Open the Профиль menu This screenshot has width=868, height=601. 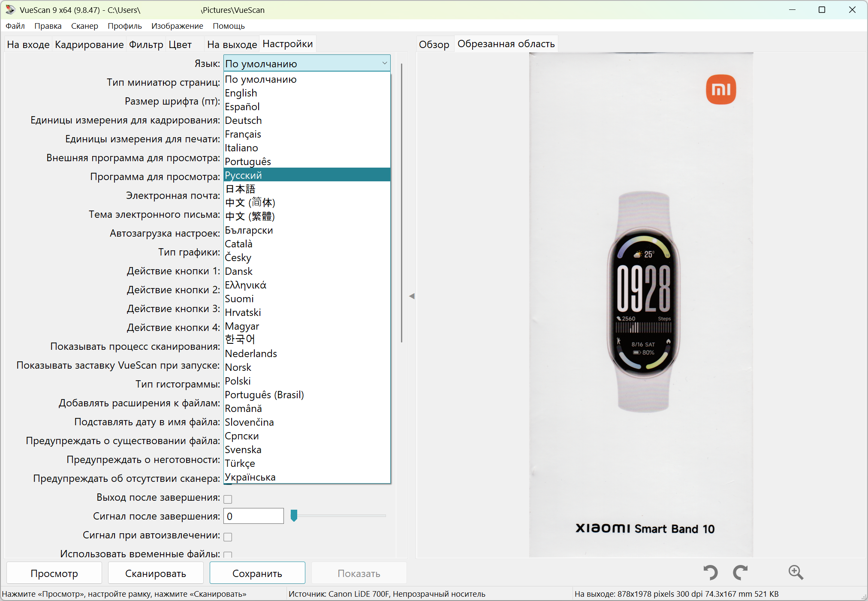pos(125,26)
